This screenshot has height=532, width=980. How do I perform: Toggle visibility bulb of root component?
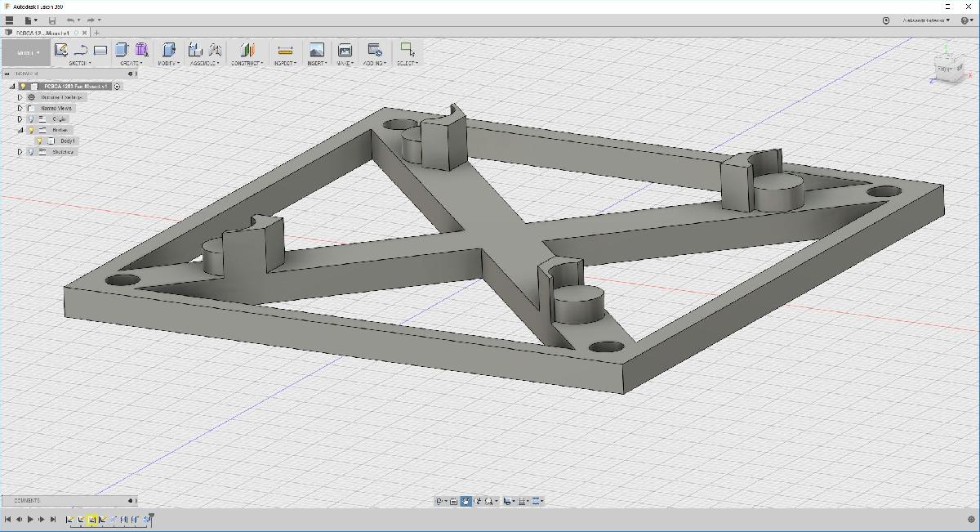click(x=23, y=86)
